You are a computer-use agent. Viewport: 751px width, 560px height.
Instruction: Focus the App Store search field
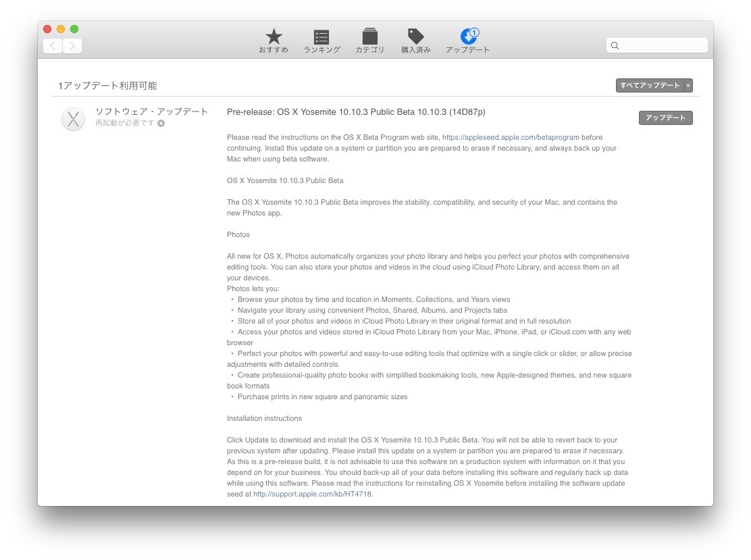(656, 45)
